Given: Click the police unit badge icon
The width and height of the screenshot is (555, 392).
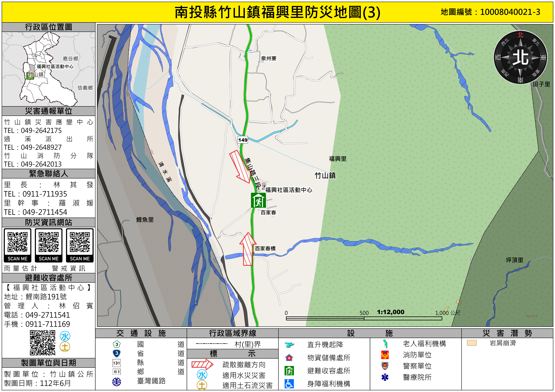Looking at the screenshot, I should click(385, 366).
